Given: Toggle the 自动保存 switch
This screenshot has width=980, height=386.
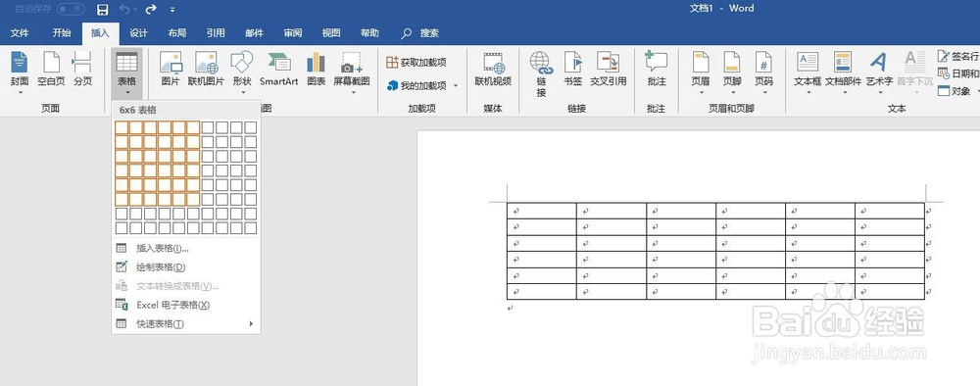Looking at the screenshot, I should pos(71,9).
